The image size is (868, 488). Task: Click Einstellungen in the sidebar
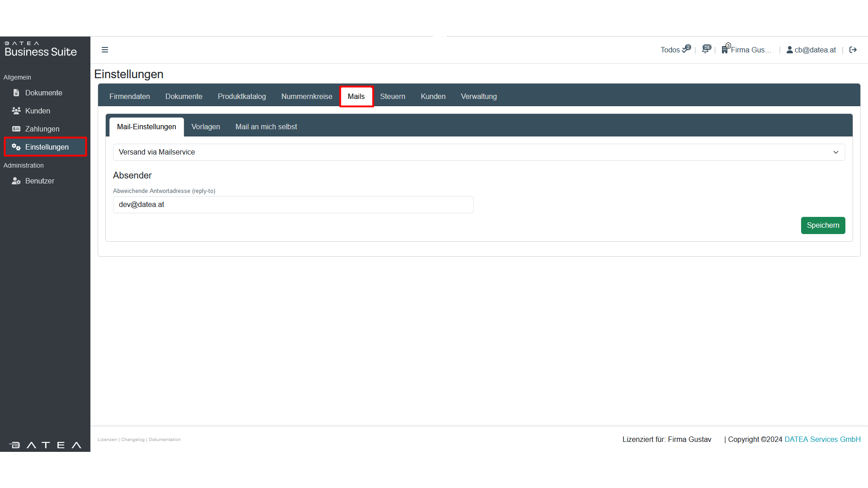point(47,147)
